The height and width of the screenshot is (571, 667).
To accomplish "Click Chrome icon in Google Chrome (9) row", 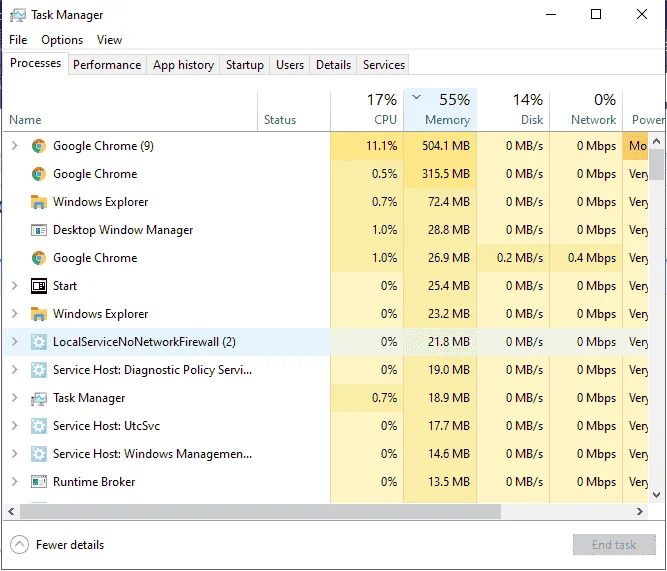I will point(39,146).
